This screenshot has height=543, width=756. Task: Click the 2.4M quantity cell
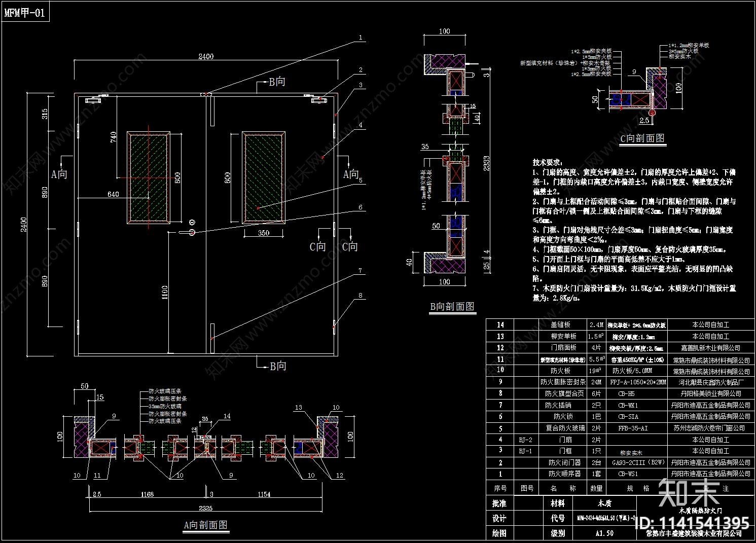click(x=596, y=324)
